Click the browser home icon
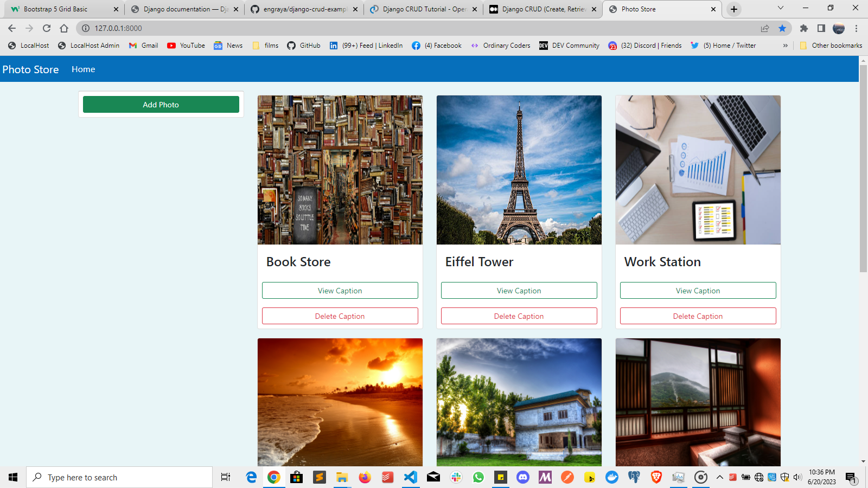Screen dimensions: 868x488 64,28
